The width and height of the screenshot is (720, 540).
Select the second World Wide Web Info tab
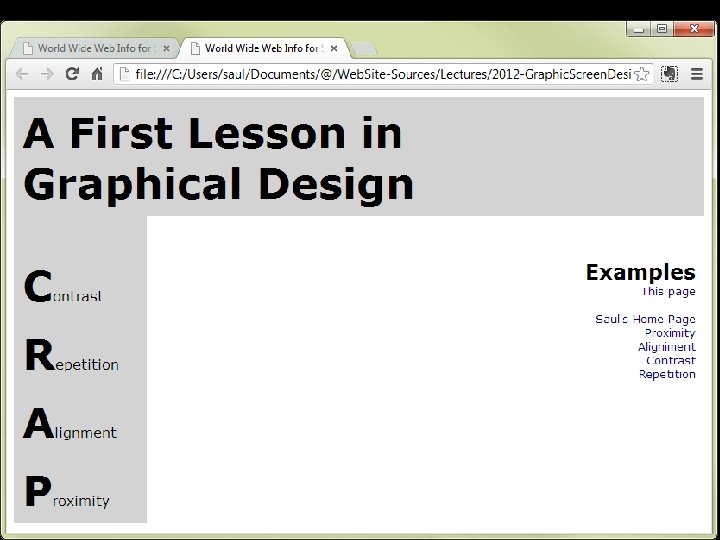265,48
